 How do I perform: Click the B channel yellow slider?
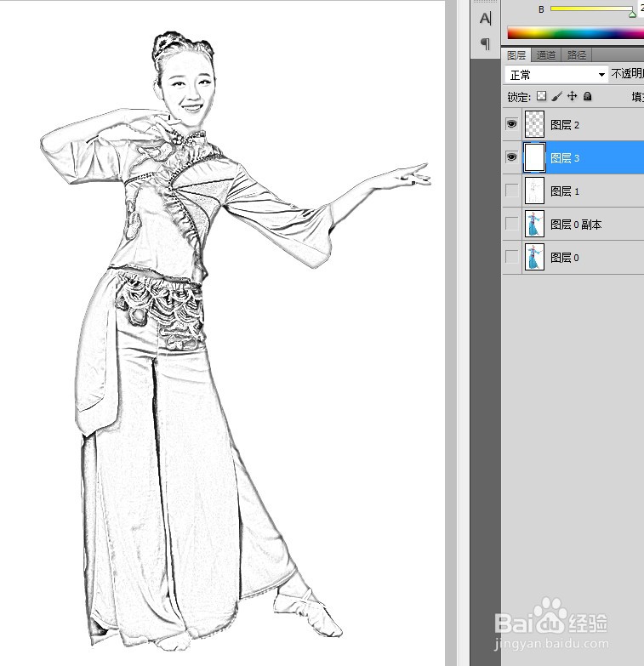click(591, 9)
